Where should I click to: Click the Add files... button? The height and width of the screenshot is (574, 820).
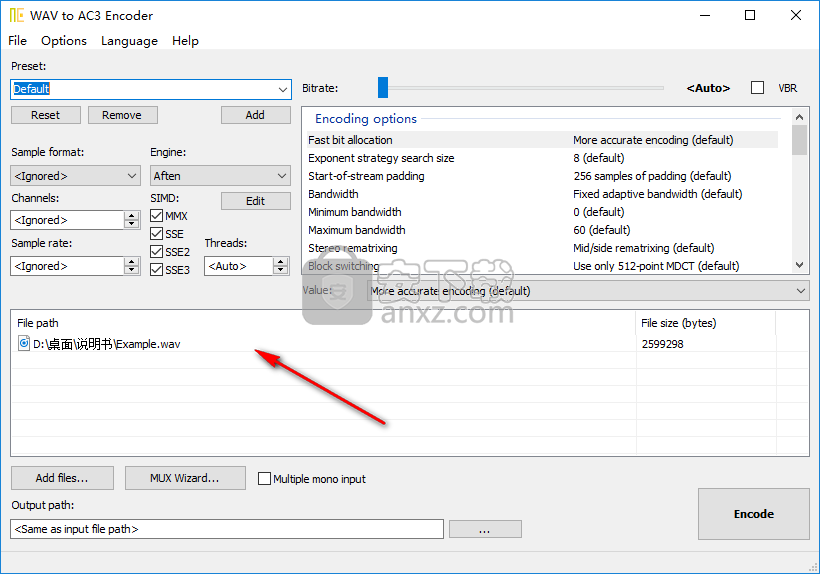62,478
